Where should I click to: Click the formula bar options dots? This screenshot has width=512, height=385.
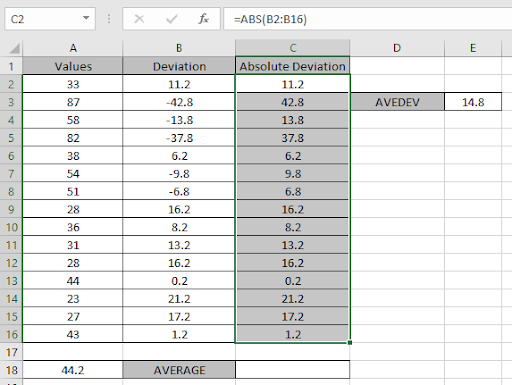click(109, 19)
